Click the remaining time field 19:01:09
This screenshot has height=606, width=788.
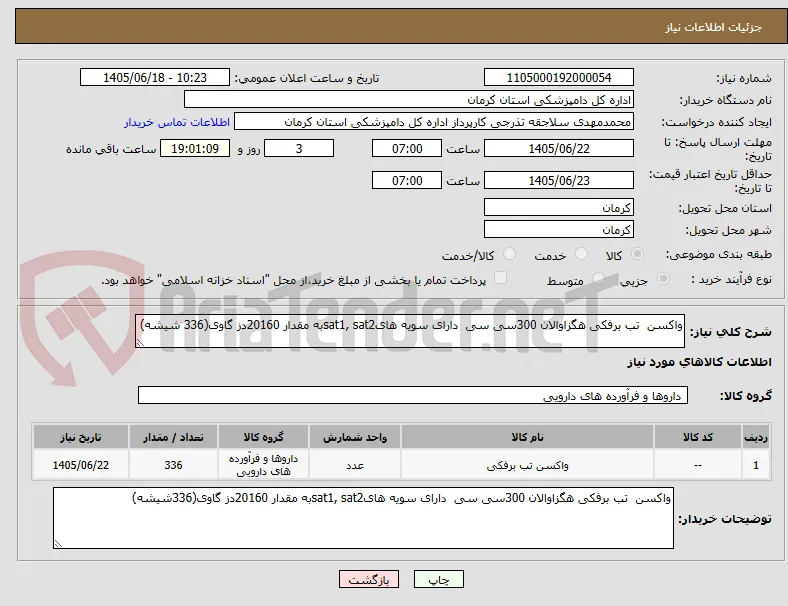point(195,148)
